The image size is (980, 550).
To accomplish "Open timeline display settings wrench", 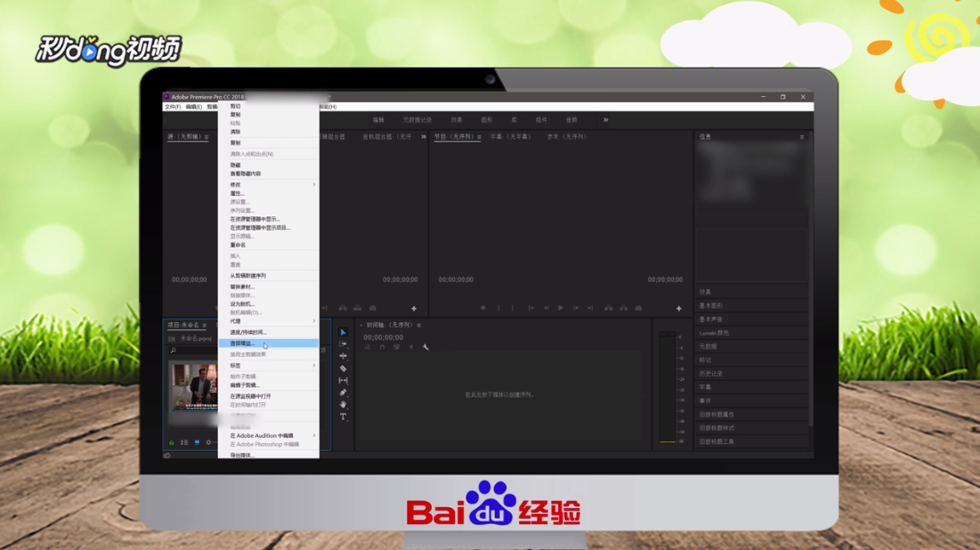I will pos(425,347).
